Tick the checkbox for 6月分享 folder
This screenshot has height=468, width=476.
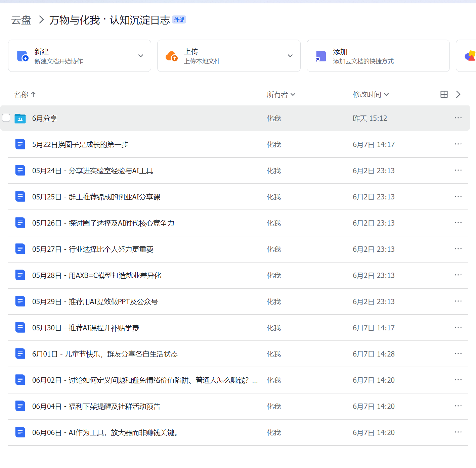point(6,118)
